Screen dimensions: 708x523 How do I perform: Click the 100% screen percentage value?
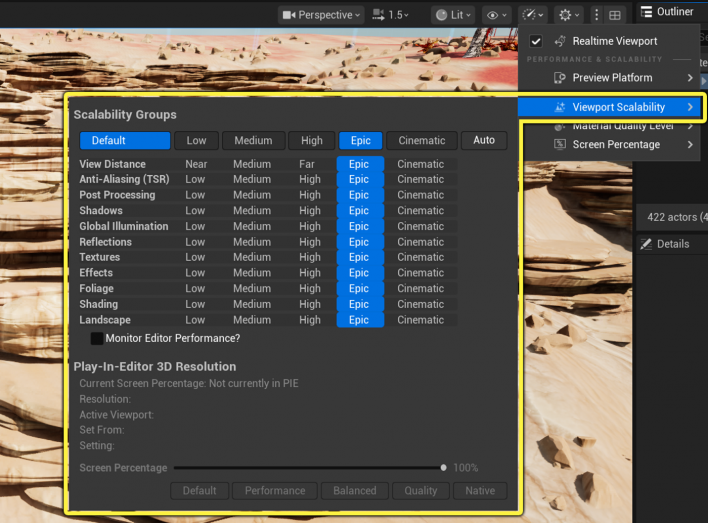466,468
